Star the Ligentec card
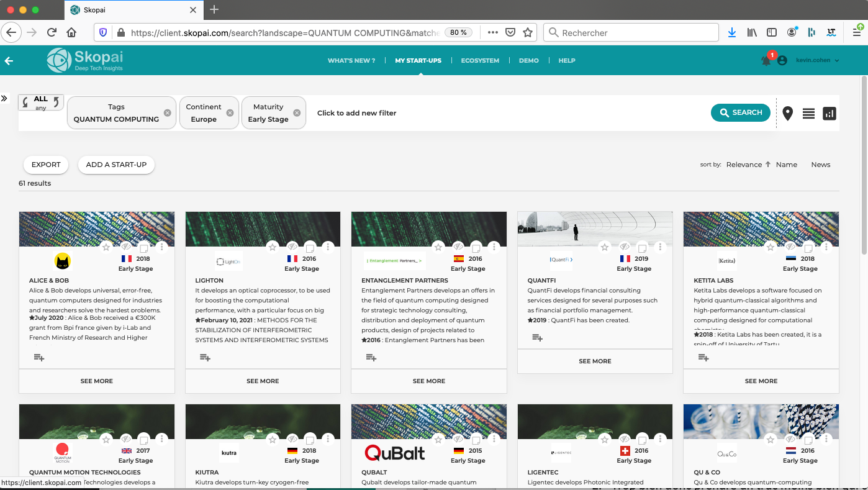Viewport: 868px width, 490px height. (604, 439)
